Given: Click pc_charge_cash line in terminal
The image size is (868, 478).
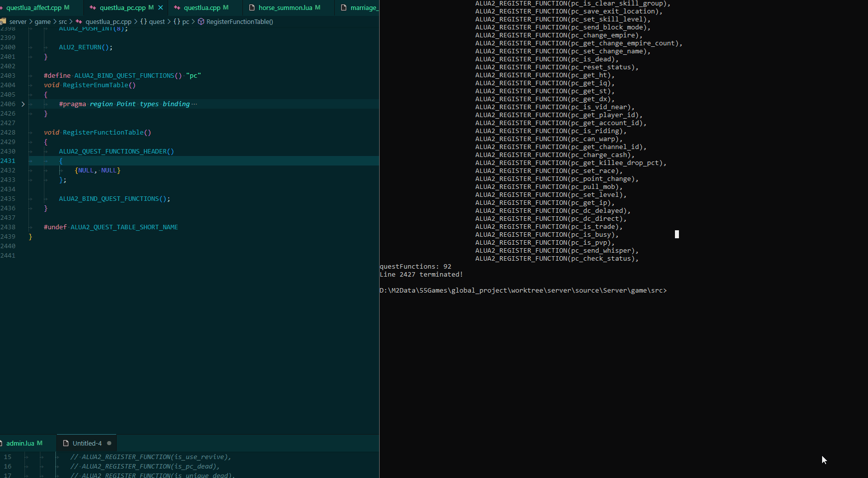Looking at the screenshot, I should point(555,155).
